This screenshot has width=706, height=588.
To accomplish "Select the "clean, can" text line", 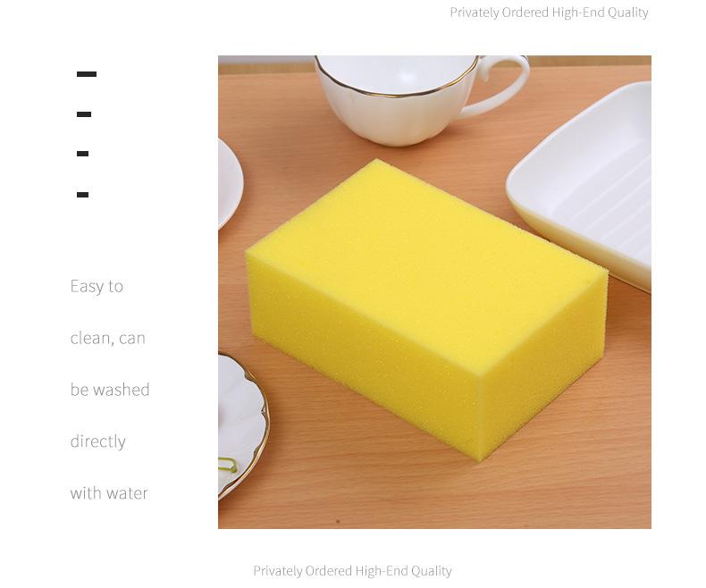I will tap(107, 338).
